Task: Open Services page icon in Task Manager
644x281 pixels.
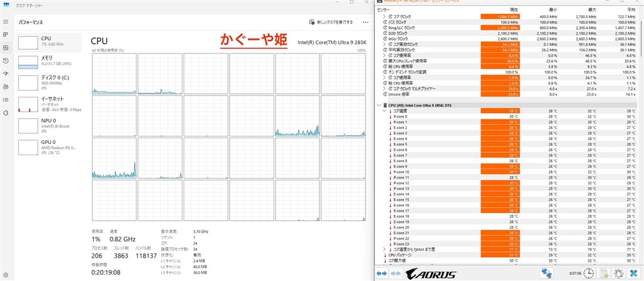Action: point(6,113)
